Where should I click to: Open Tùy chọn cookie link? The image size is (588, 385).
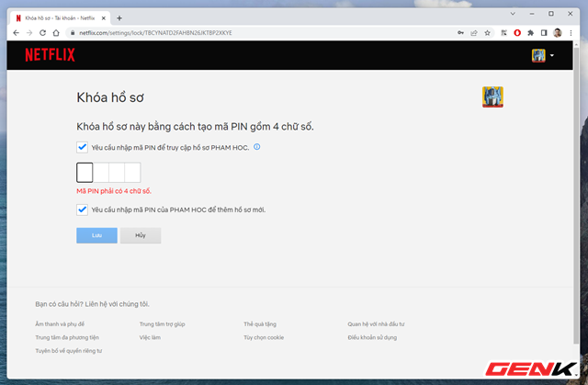tap(264, 337)
